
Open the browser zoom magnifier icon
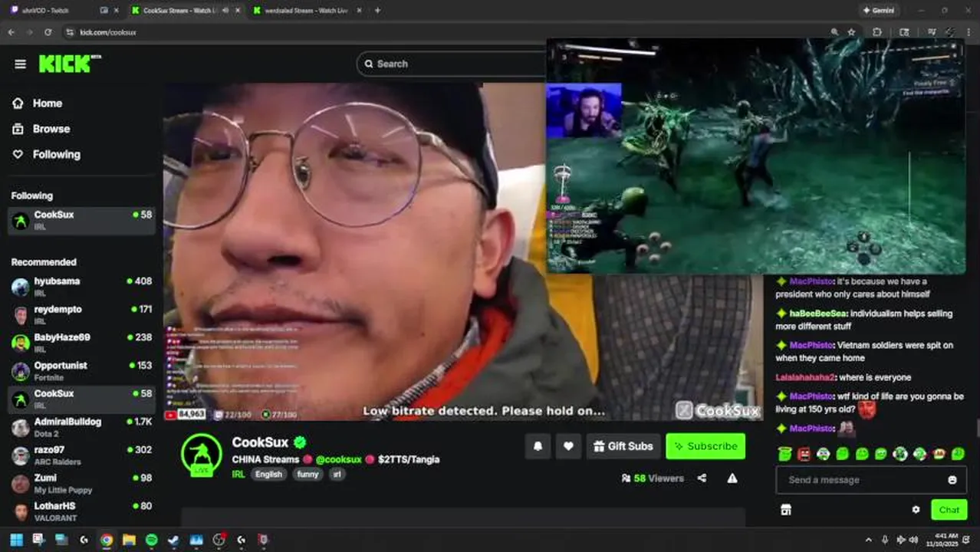834,32
